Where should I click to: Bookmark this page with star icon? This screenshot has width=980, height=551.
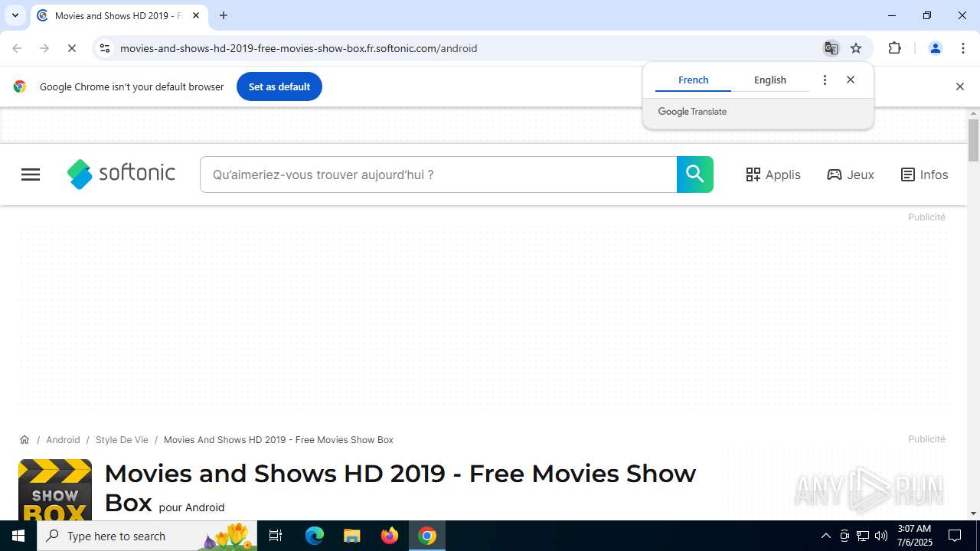click(x=856, y=48)
